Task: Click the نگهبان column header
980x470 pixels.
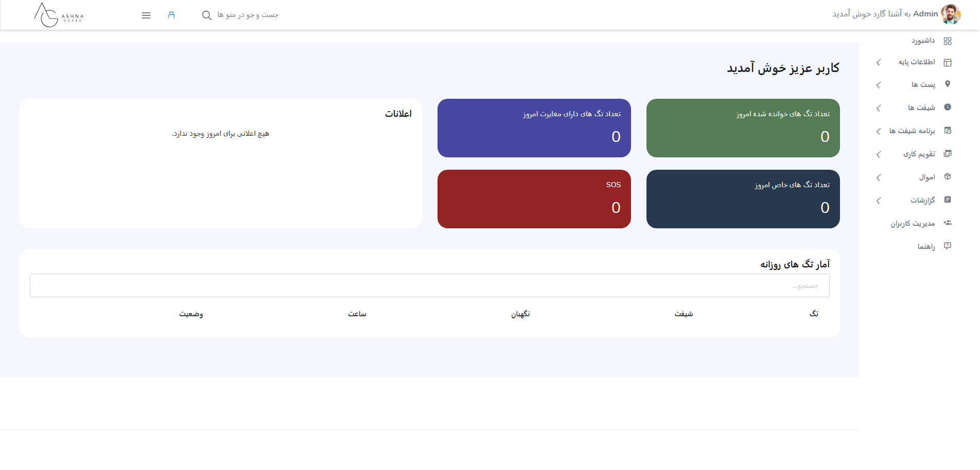Action: tap(520, 314)
